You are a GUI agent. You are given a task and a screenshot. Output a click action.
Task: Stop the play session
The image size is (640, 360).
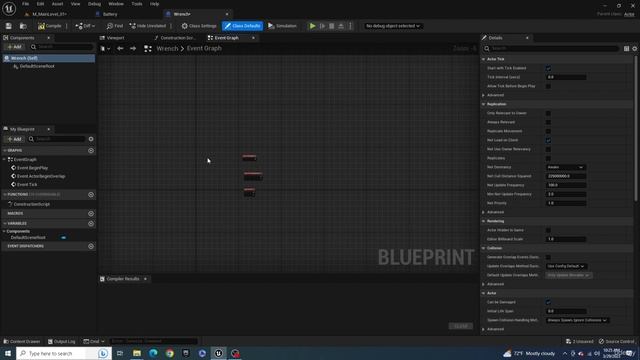pos(331,26)
